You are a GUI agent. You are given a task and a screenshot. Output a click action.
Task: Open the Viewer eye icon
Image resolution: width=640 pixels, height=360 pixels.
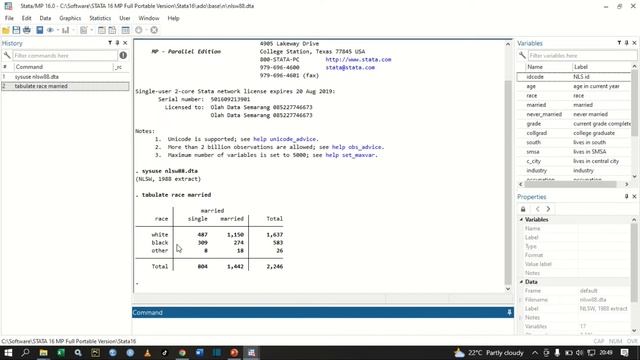point(50,30)
